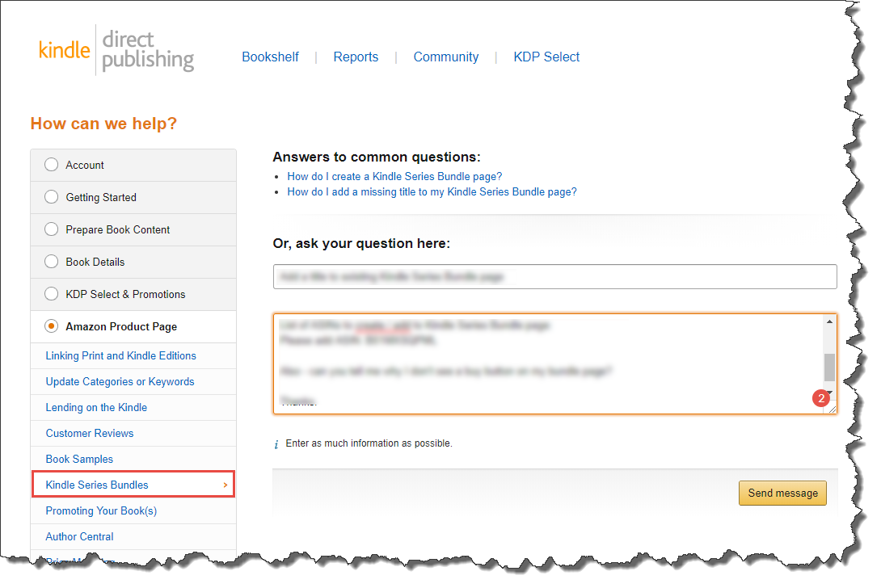Open the Community navigation link

446,57
